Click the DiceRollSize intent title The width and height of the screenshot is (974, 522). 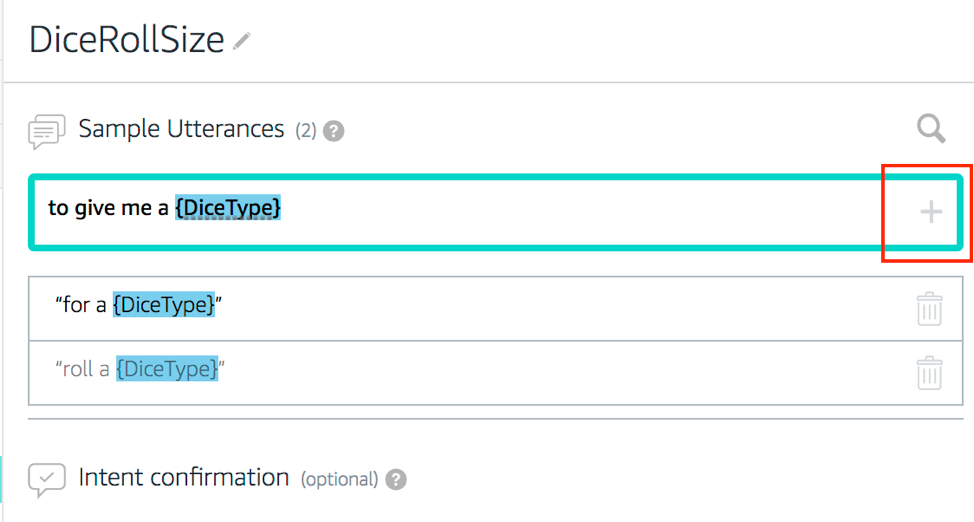[127, 39]
